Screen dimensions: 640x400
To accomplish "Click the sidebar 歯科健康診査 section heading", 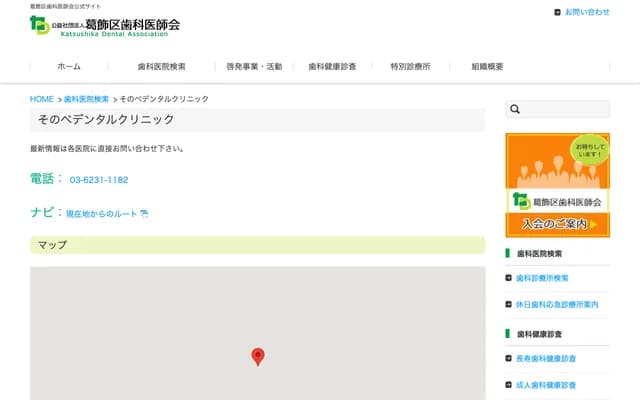I will click(539, 334).
